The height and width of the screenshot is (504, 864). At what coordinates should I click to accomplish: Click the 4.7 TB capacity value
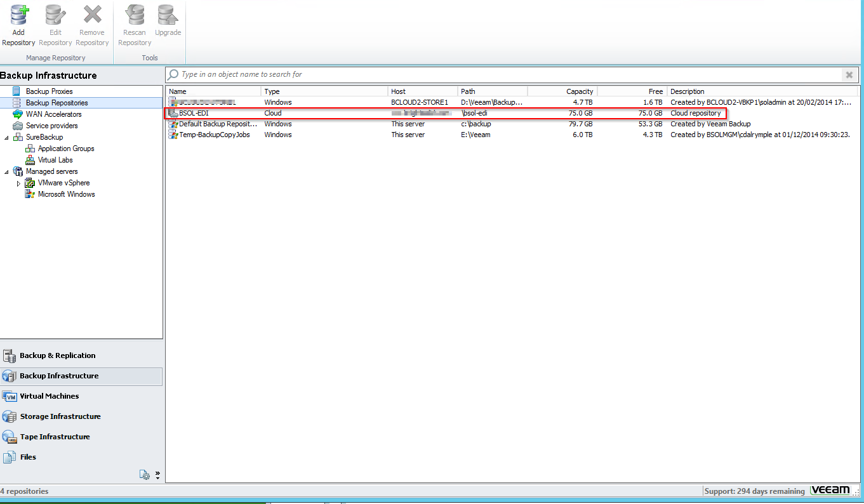[x=582, y=102]
